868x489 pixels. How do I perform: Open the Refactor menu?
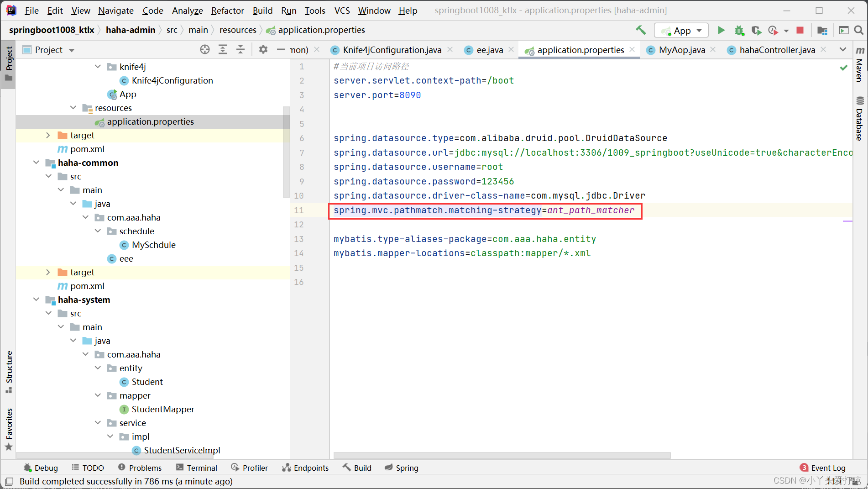point(227,10)
